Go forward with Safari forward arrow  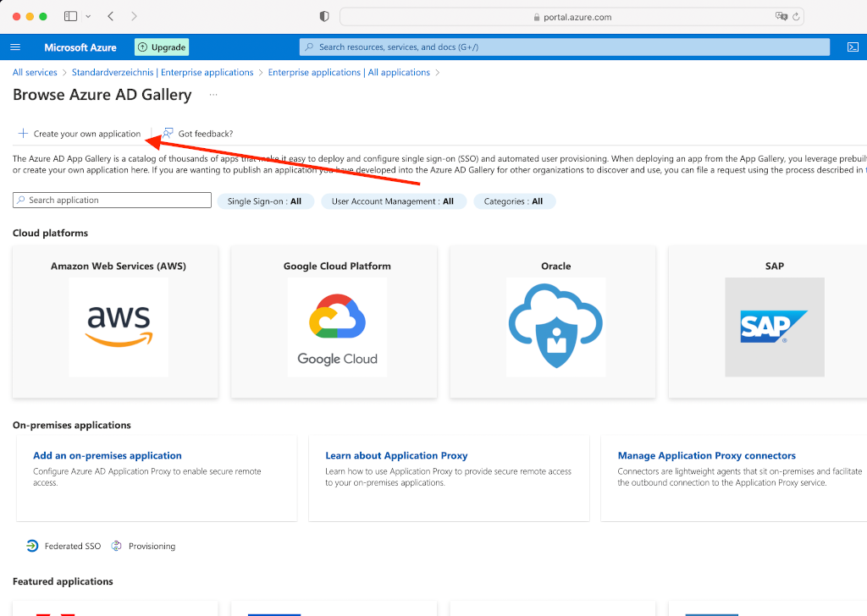coord(134,16)
